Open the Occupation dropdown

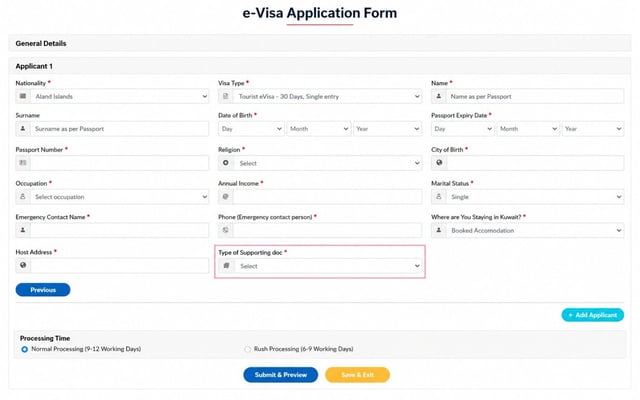(x=112, y=197)
